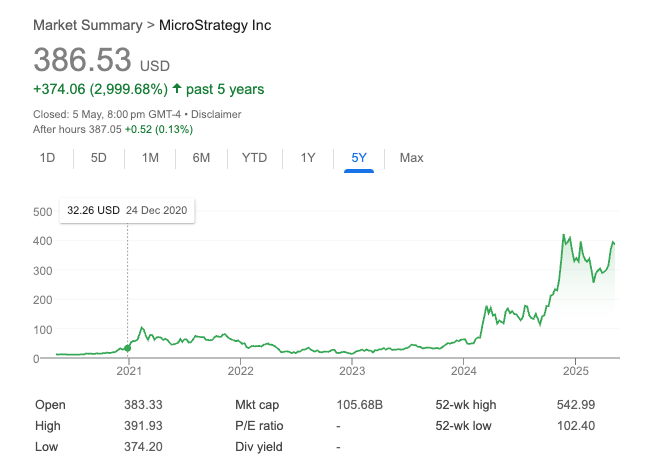Image resolution: width=653 pixels, height=467 pixels.
Task: Click the green data point dot on chart
Action: click(127, 349)
